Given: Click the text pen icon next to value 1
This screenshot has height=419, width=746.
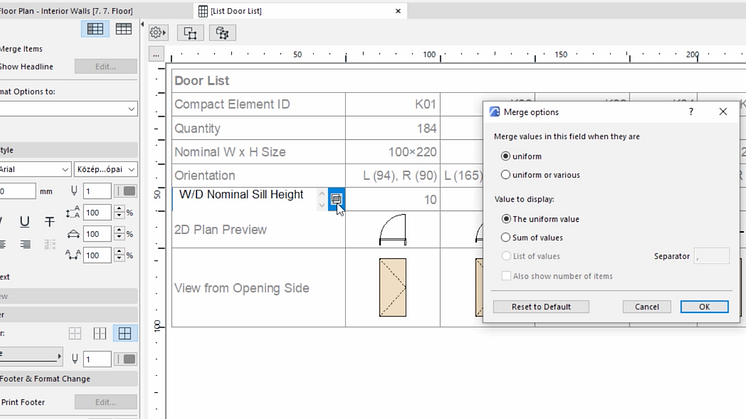Looking at the screenshot, I should tap(74, 191).
